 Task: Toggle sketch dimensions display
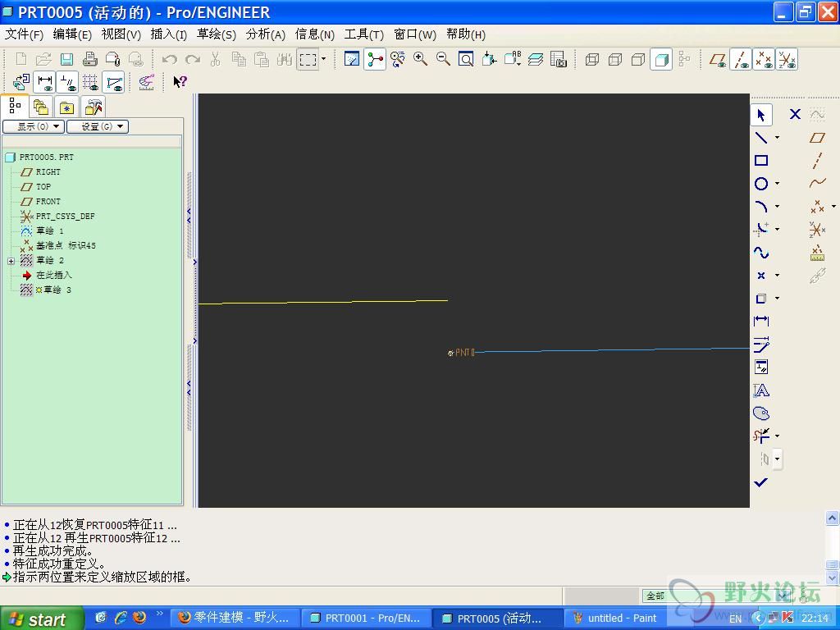(x=44, y=82)
